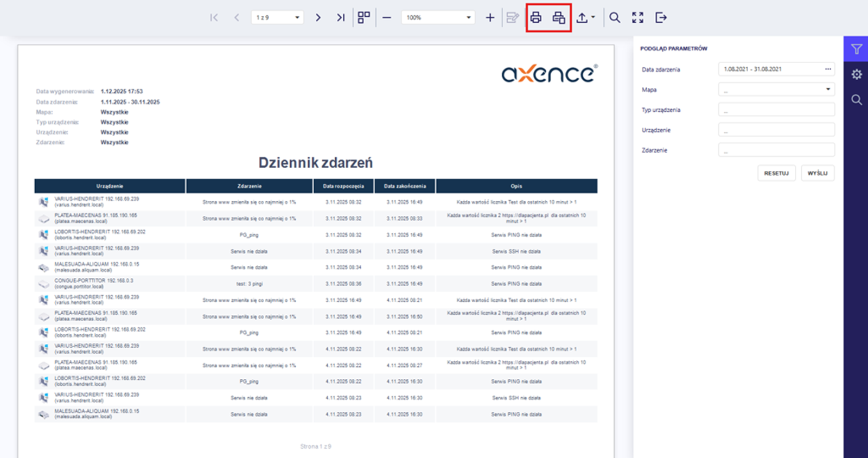Print the whole report

pyautogui.click(x=536, y=17)
